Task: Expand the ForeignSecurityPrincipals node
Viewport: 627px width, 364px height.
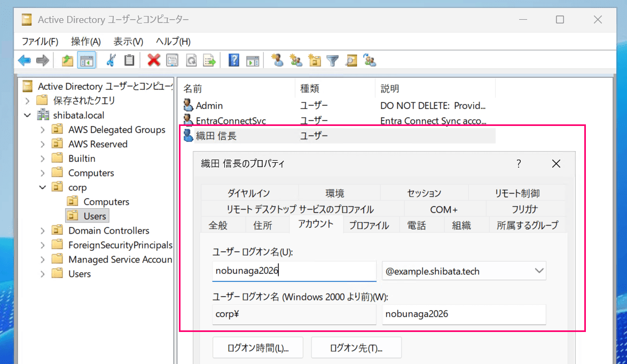Action: pyautogui.click(x=42, y=245)
